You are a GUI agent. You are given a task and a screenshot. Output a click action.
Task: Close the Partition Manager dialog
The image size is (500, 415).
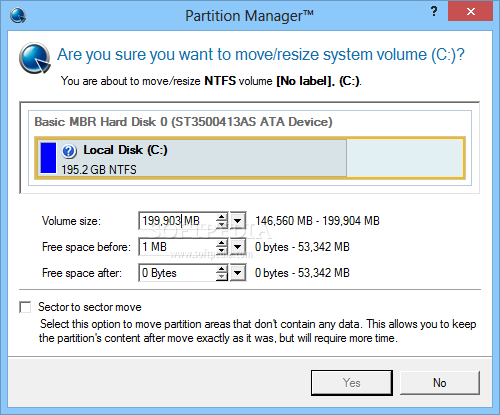(x=470, y=11)
